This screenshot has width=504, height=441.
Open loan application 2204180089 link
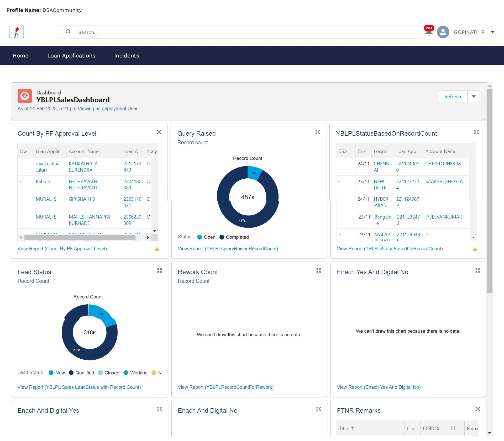[132, 184]
